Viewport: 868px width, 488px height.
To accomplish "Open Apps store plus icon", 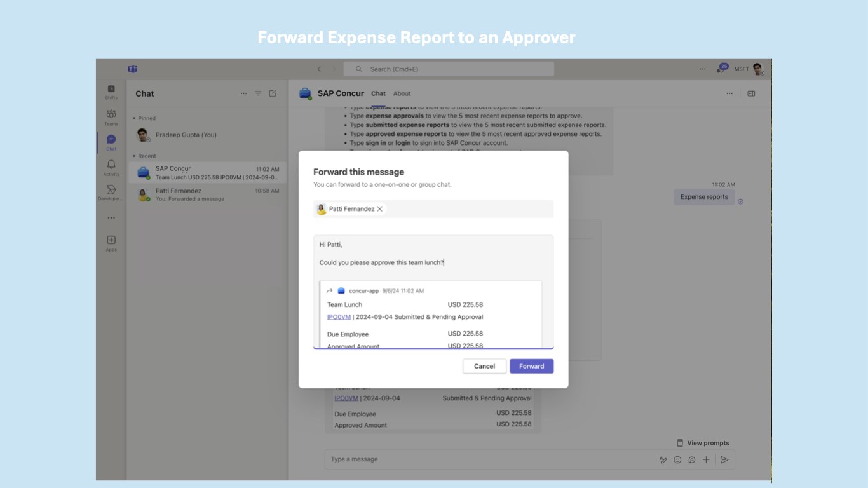I will (x=111, y=243).
